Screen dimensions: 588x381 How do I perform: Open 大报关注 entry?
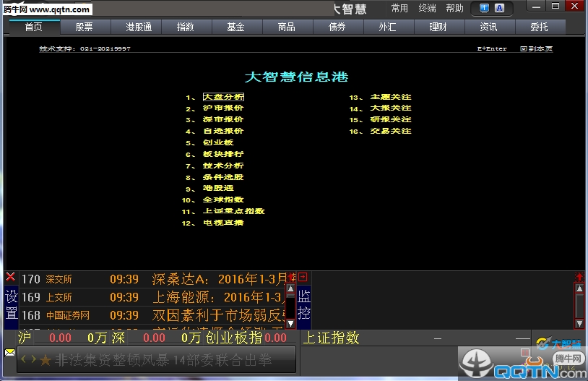click(x=391, y=108)
